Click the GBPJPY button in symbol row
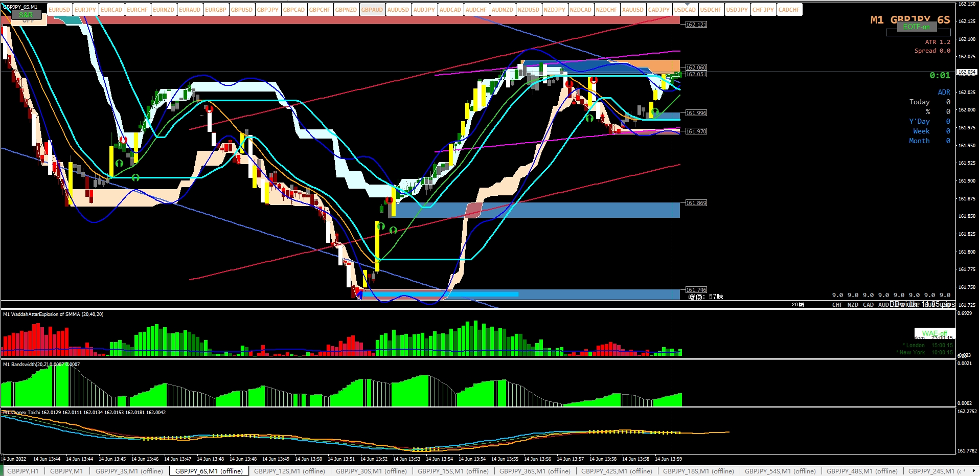 click(x=268, y=10)
